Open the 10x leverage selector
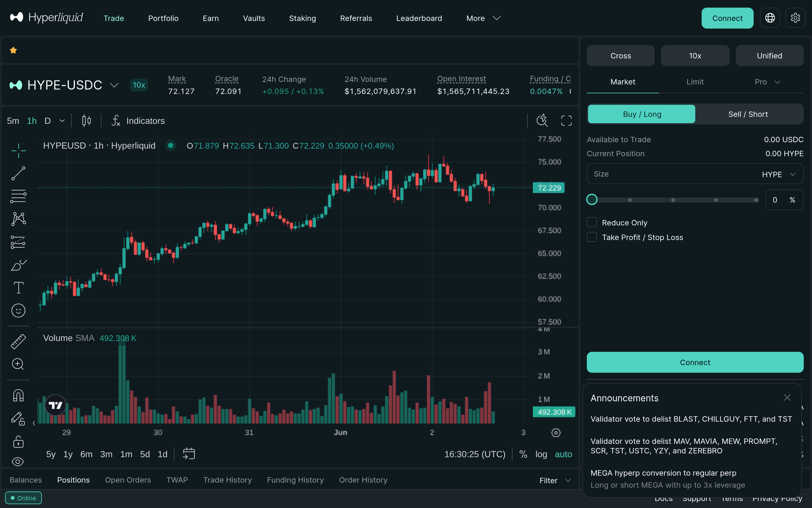The width and height of the screenshot is (812, 508). [x=695, y=56]
